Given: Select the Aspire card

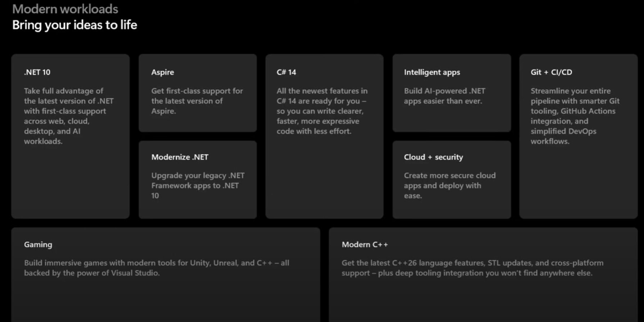Looking at the screenshot, I should (198, 93).
